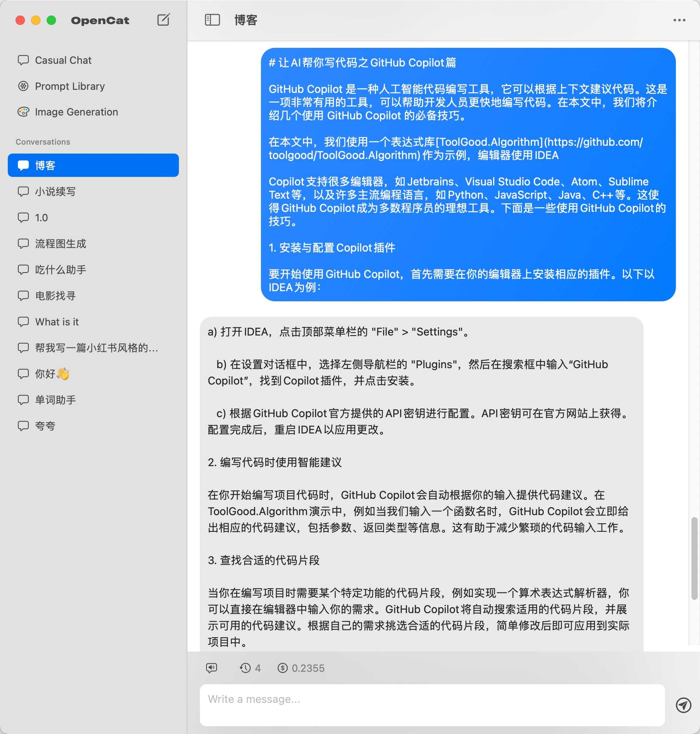Viewport: 700px width, 734px height.
Task: Click the dollar cost icon showing 0.2355
Action: [283, 668]
